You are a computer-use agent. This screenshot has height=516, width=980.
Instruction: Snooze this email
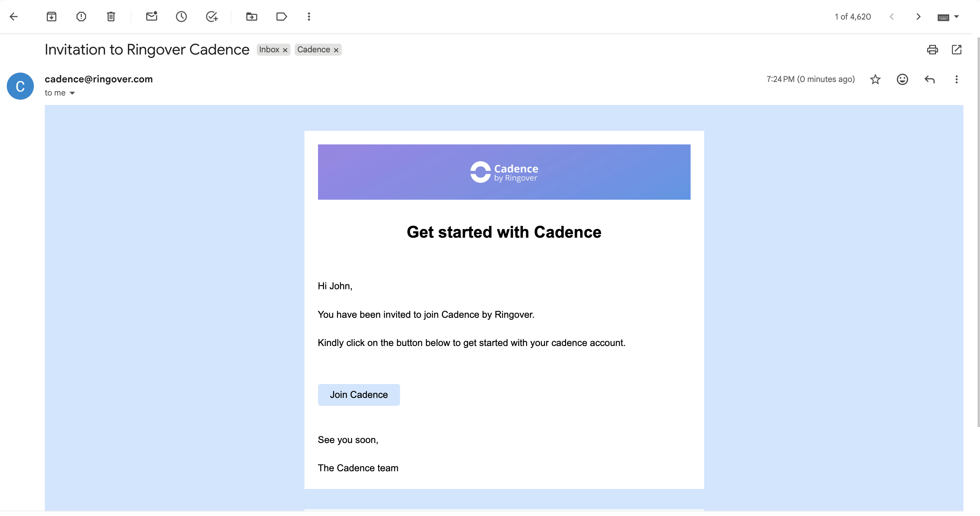[x=181, y=17]
